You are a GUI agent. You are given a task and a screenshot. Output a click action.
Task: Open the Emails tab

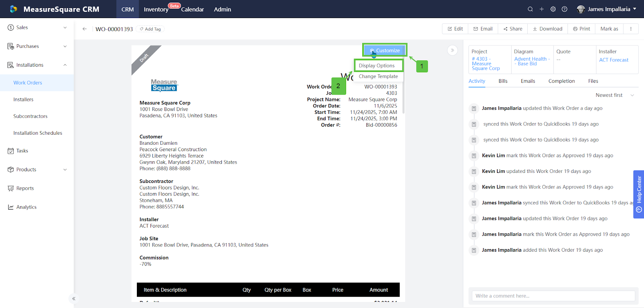click(x=528, y=81)
